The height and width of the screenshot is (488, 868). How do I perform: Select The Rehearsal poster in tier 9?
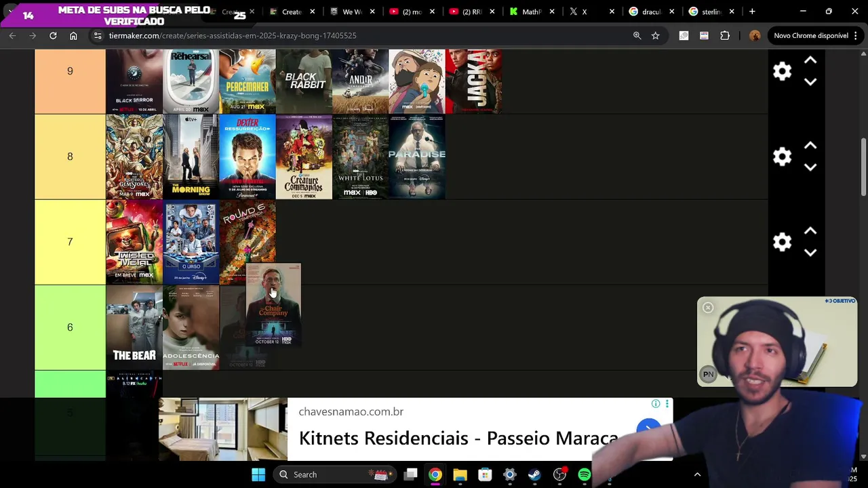point(191,81)
